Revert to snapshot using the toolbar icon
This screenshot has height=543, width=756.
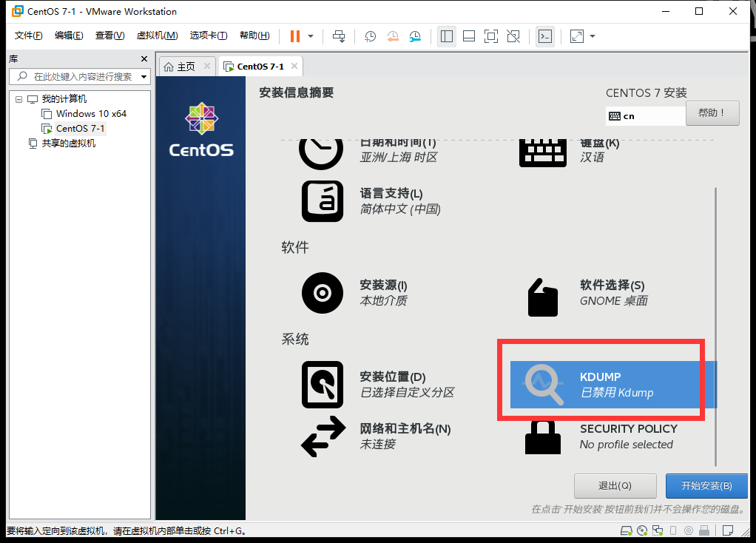(x=393, y=36)
